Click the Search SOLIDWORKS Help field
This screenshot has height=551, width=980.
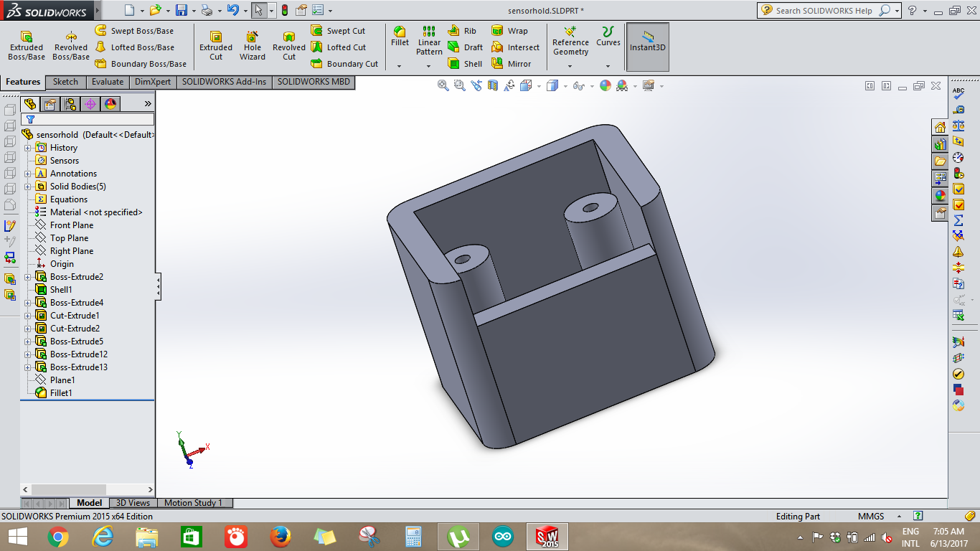825,11
